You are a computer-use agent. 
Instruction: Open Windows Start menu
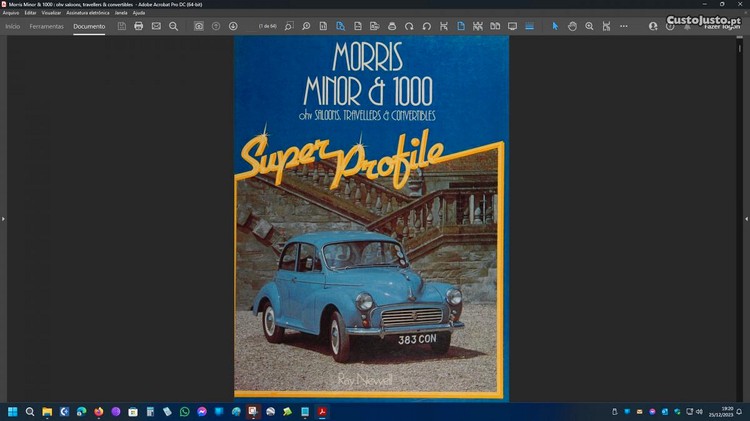(13, 411)
